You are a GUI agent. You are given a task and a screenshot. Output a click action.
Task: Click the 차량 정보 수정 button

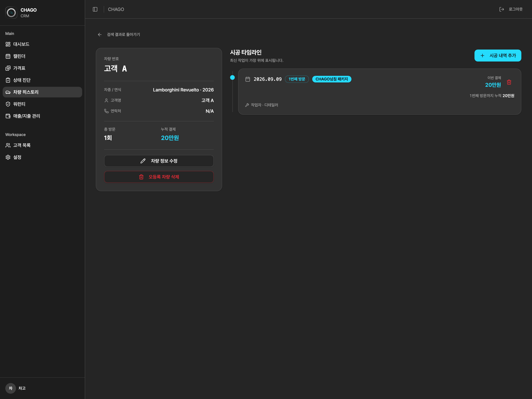click(x=159, y=161)
